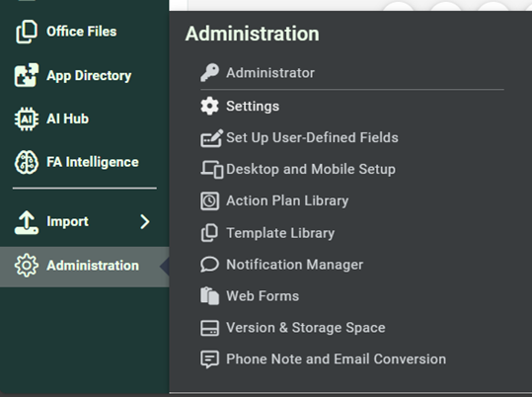Choose Set Up User-Defined Fields
The image size is (532, 397).
[x=312, y=137]
